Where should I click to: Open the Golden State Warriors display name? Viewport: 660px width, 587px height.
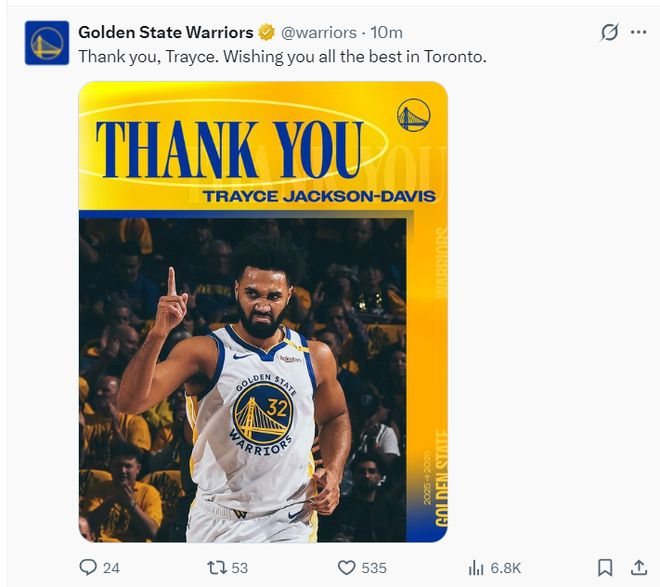[165, 32]
